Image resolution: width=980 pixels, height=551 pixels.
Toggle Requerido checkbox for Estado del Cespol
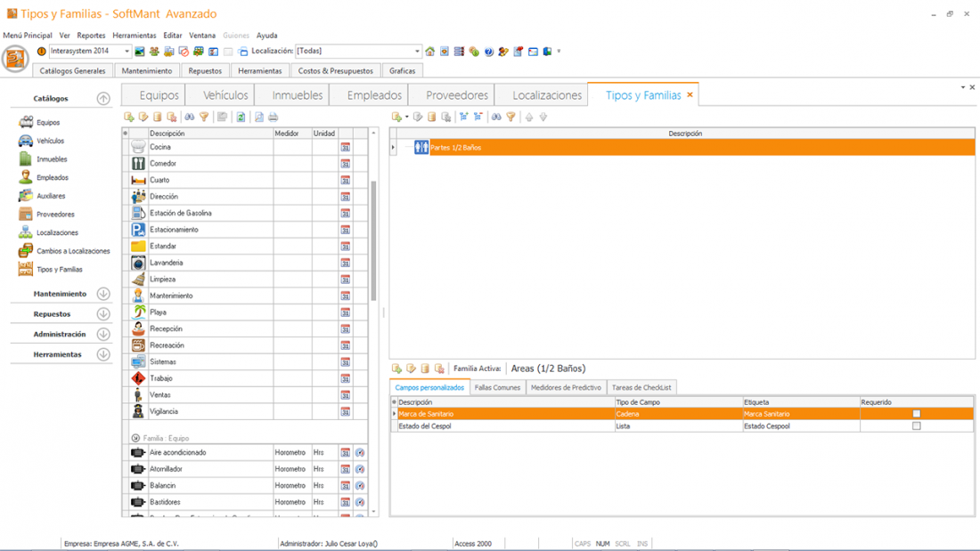click(x=916, y=426)
